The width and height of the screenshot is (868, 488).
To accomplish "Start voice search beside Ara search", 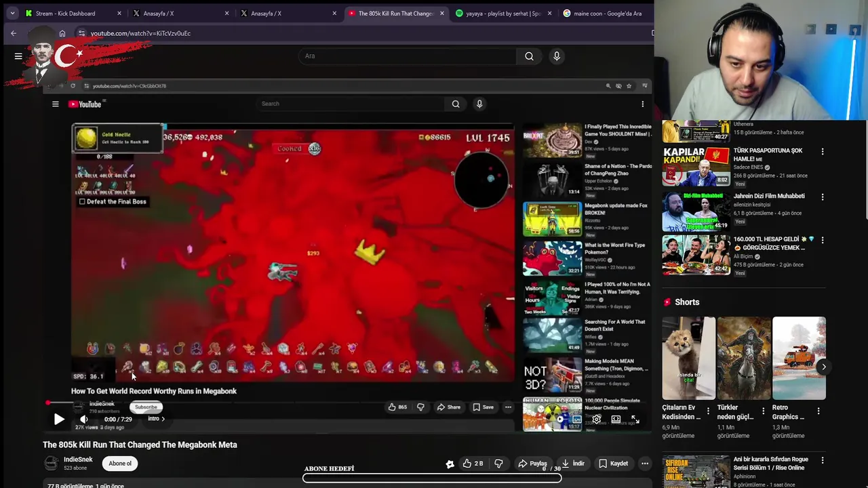I will [x=557, y=56].
